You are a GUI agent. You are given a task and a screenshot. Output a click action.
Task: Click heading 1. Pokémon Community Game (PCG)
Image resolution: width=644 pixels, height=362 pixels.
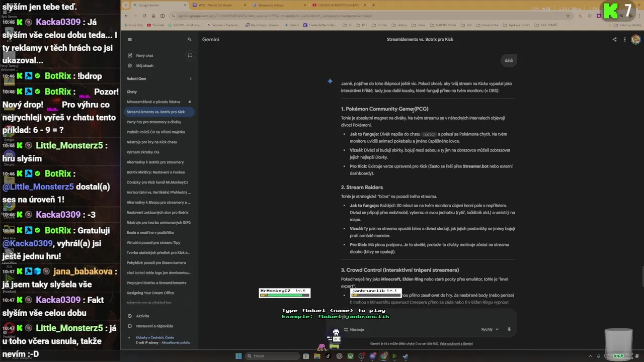385,109
